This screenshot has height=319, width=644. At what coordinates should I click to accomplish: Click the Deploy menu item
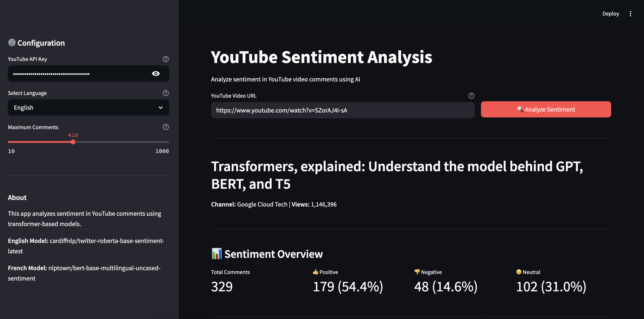coord(611,14)
